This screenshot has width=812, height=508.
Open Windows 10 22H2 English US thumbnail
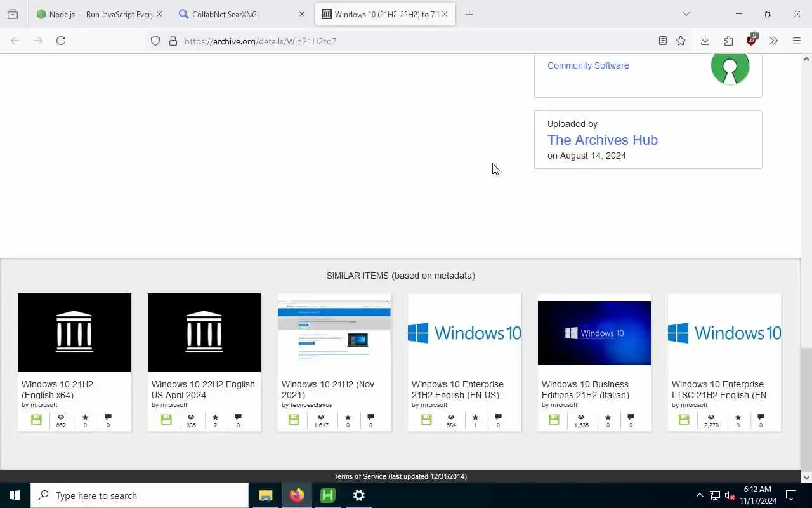pos(204,333)
